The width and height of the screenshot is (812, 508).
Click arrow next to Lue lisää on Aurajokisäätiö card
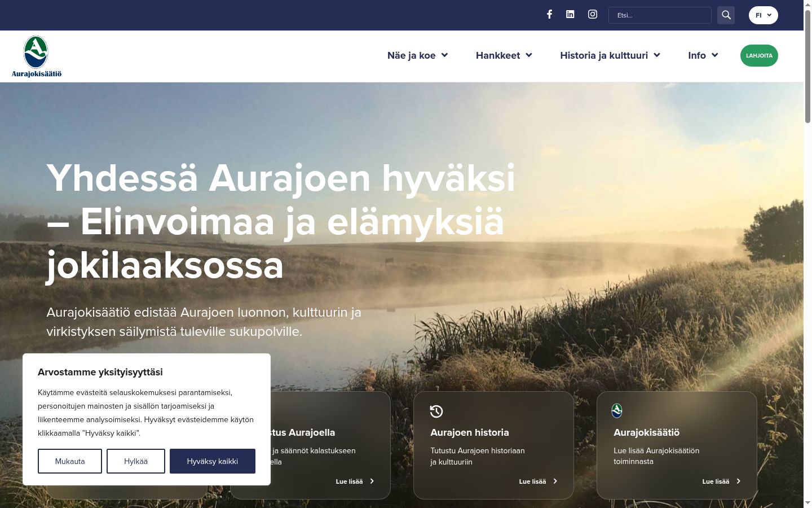[x=738, y=481]
